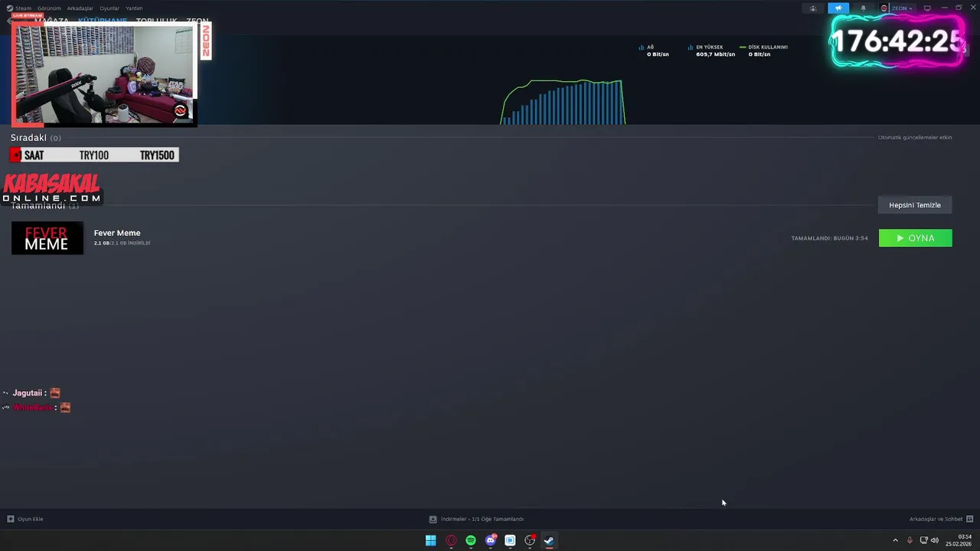Click the AĞ 0 Bit/sn stat
The height and width of the screenshot is (551, 980).
654,51
